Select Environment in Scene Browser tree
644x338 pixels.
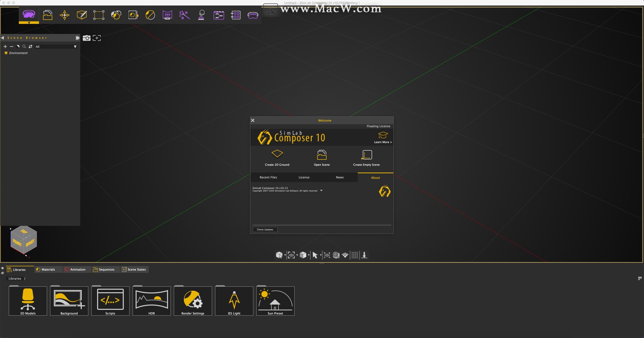click(x=16, y=53)
